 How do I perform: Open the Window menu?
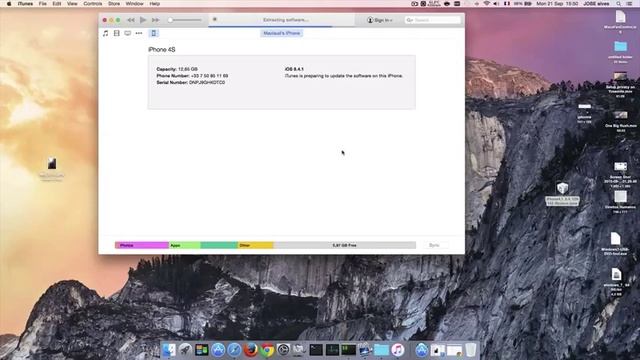pos(134,4)
